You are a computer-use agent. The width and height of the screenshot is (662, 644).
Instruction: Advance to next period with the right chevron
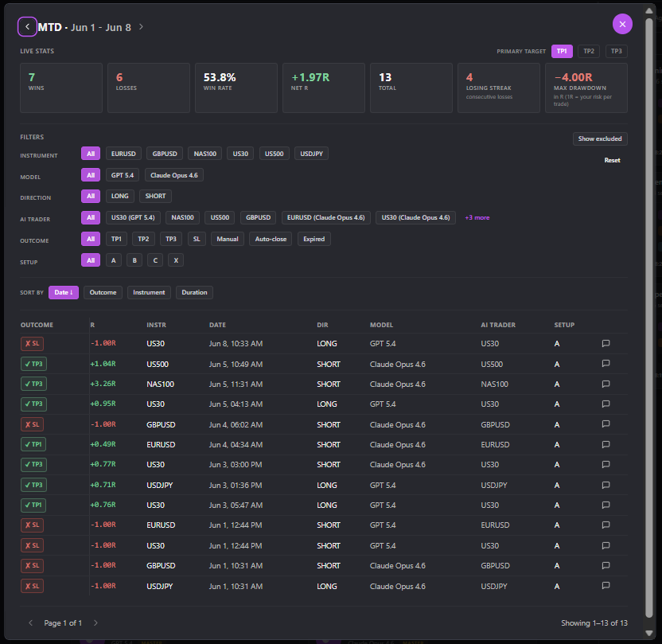[x=141, y=27]
